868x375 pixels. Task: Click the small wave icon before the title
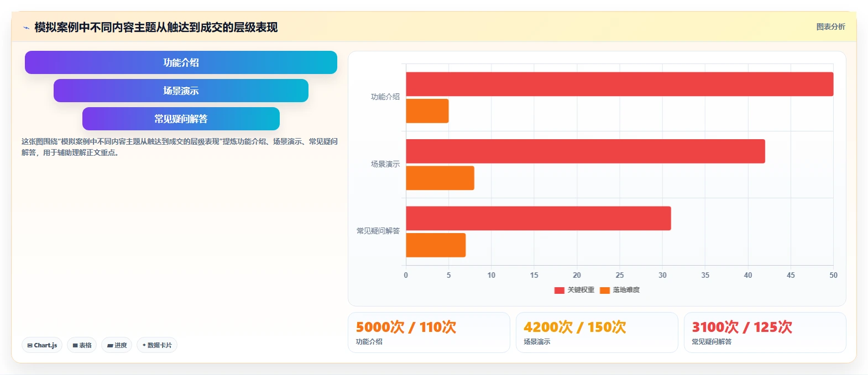point(26,28)
